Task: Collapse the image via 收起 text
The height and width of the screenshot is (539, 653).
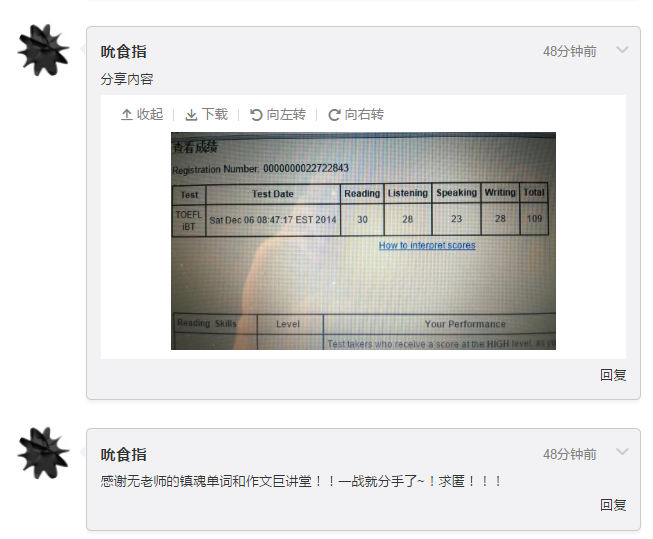Action: [x=150, y=114]
